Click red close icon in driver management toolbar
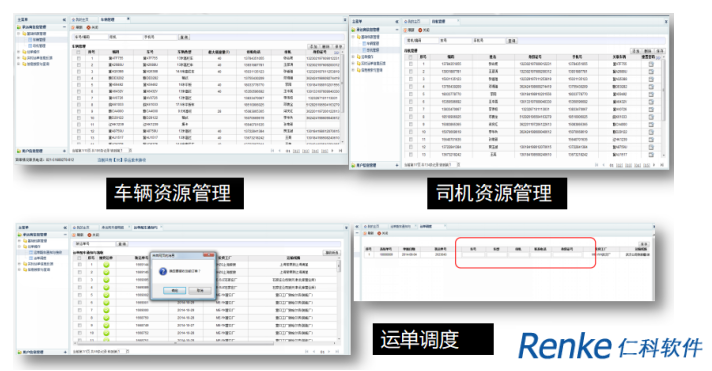The image size is (712, 371). coord(420,30)
